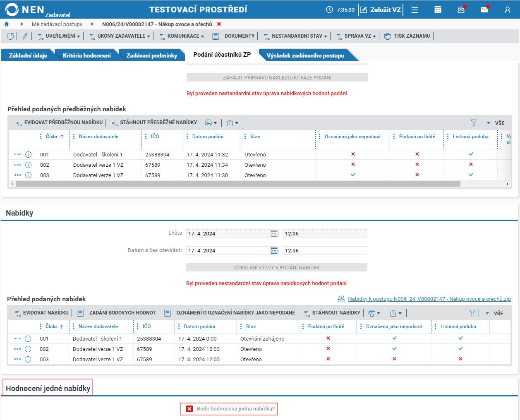Toggle Bude hodnocena jedna nabídka checkbox
The width and height of the screenshot is (520, 420).
coord(189,409)
